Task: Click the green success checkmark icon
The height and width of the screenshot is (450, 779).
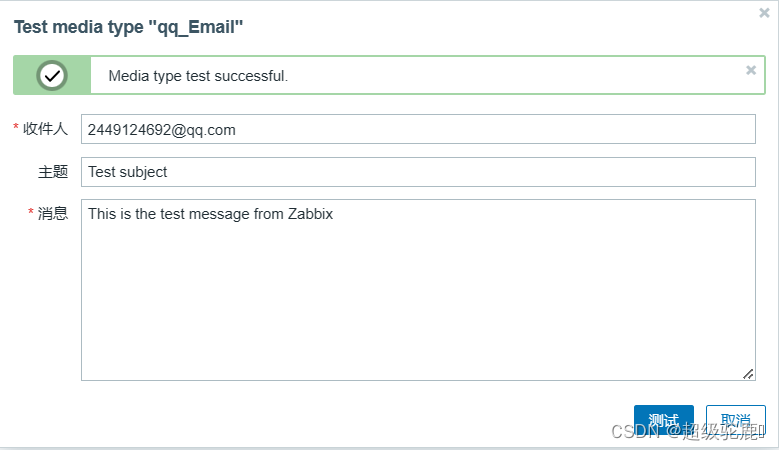Action: coord(52,75)
